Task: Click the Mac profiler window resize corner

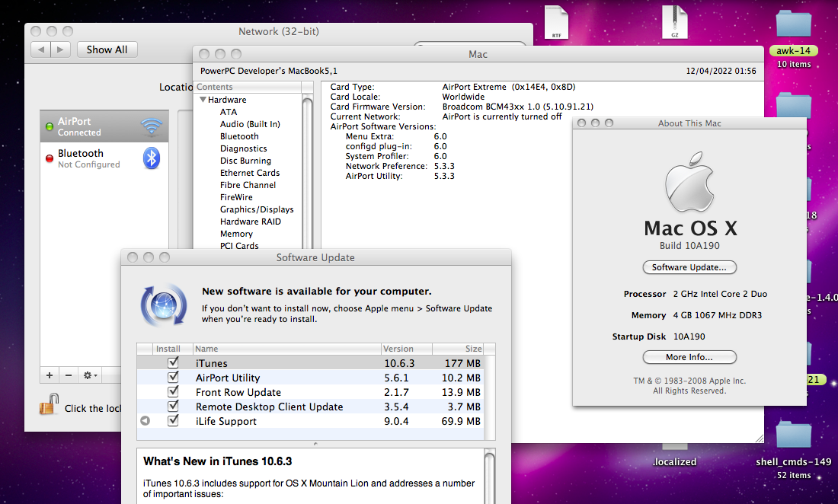Action: coord(759,439)
